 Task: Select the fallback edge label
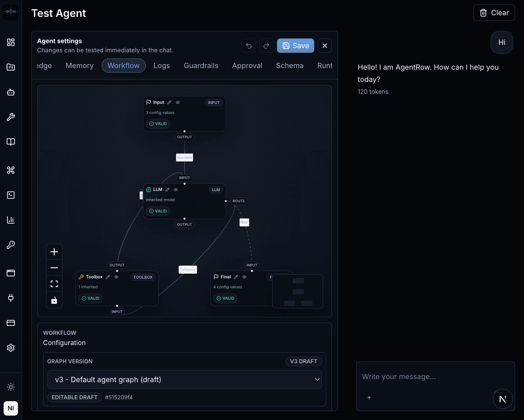coord(188,269)
